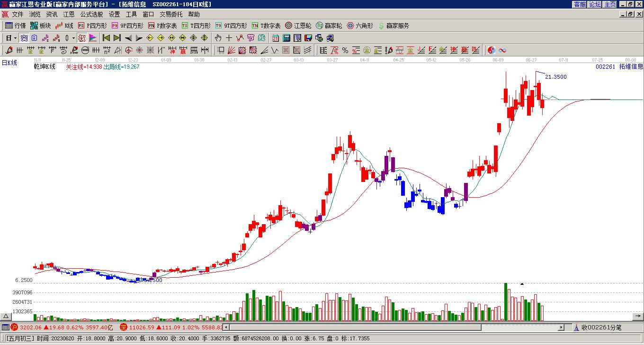Open the 交易委托 menu
The image size is (644, 345).
click(x=171, y=14)
